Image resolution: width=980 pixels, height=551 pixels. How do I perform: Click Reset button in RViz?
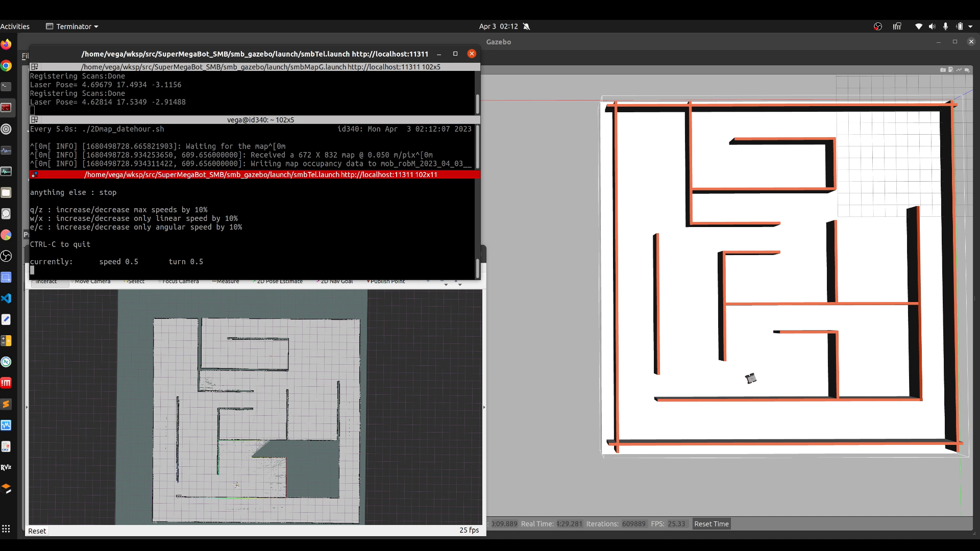(37, 531)
